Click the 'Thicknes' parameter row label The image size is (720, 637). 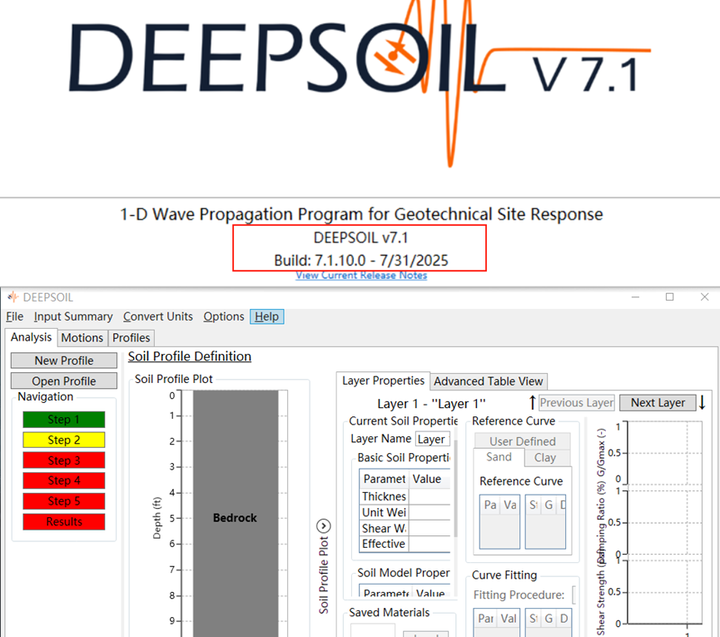click(384, 496)
